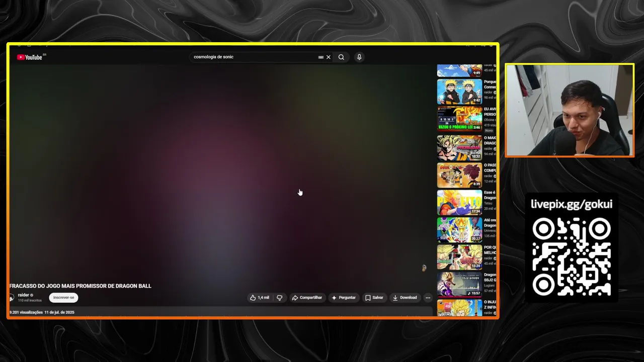This screenshot has width=644, height=362.
Task: Clear the search text with the X icon
Action: [x=329, y=57]
